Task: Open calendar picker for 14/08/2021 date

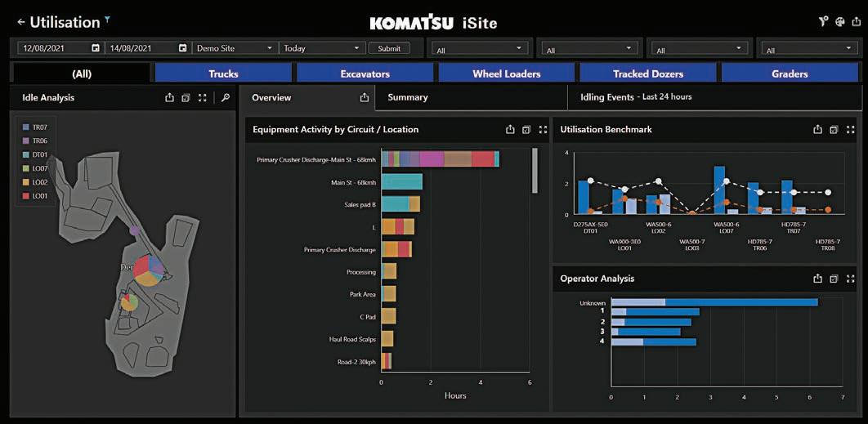Action: click(183, 48)
